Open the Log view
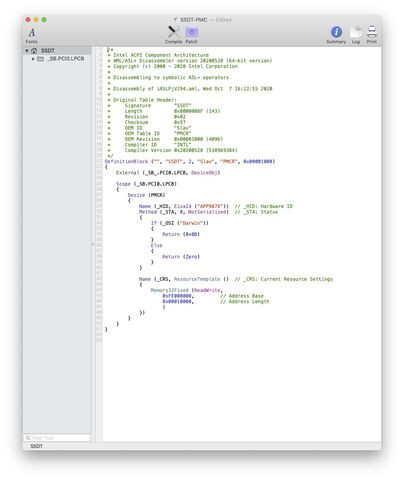The image size is (404, 480). pos(356,35)
